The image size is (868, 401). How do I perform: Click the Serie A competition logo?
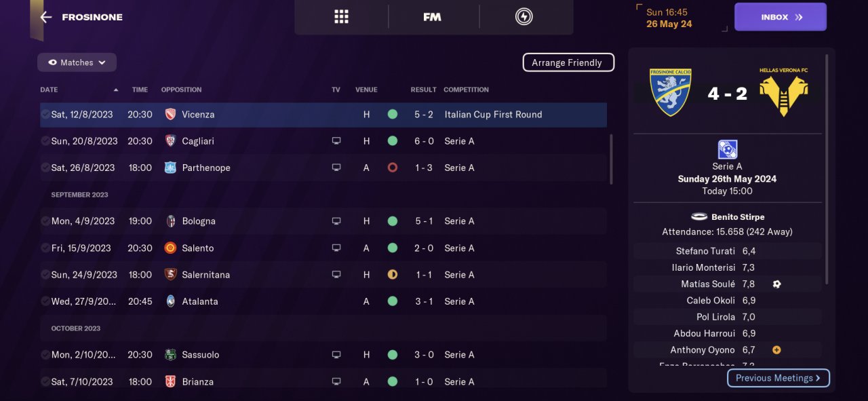pyautogui.click(x=727, y=149)
